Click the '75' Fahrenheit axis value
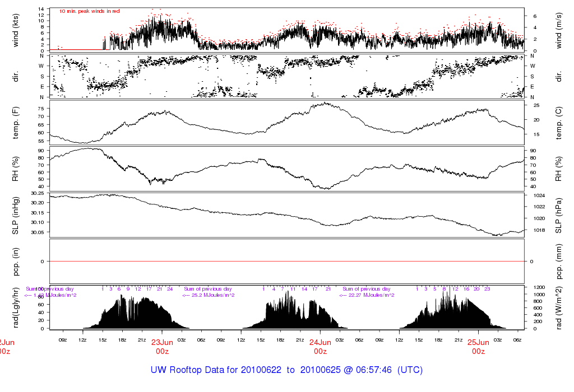The width and height of the screenshot is (574, 392). [x=41, y=109]
